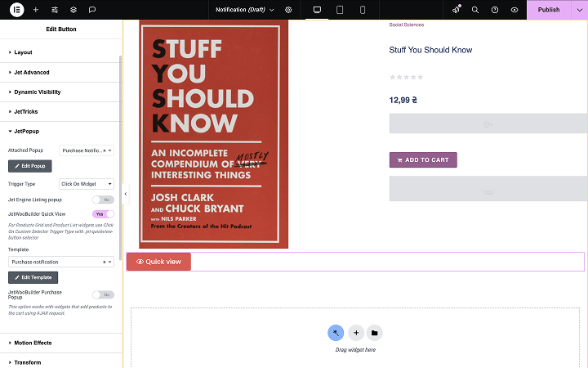Expand the Motion Effects section
The width and height of the screenshot is (588, 368).
coord(60,343)
